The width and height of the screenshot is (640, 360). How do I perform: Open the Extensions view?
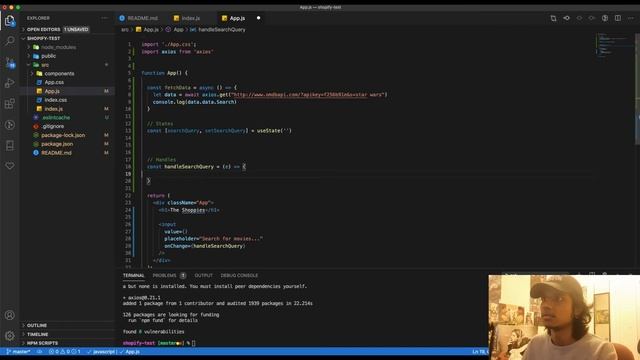coord(10,104)
